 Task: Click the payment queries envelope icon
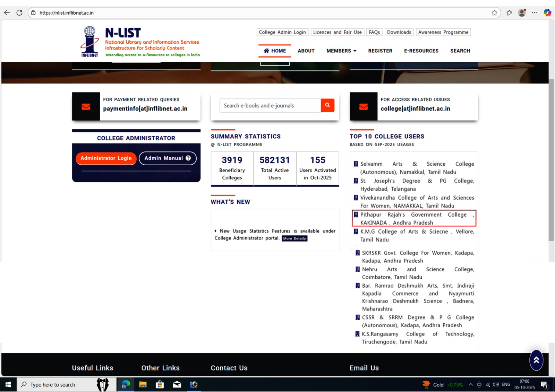click(86, 107)
